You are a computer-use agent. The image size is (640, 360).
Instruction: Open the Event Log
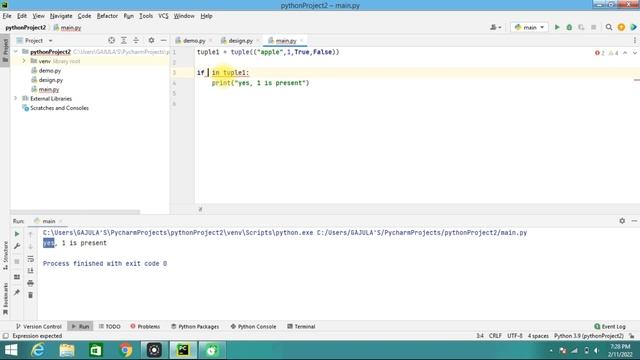[x=610, y=327]
